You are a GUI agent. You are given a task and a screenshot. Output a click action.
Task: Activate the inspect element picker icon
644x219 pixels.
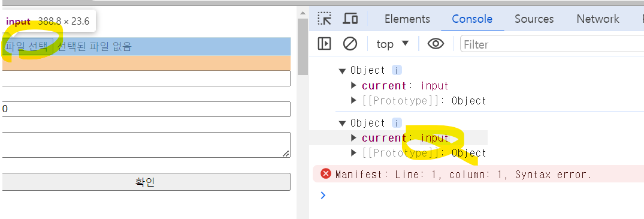pyautogui.click(x=325, y=19)
